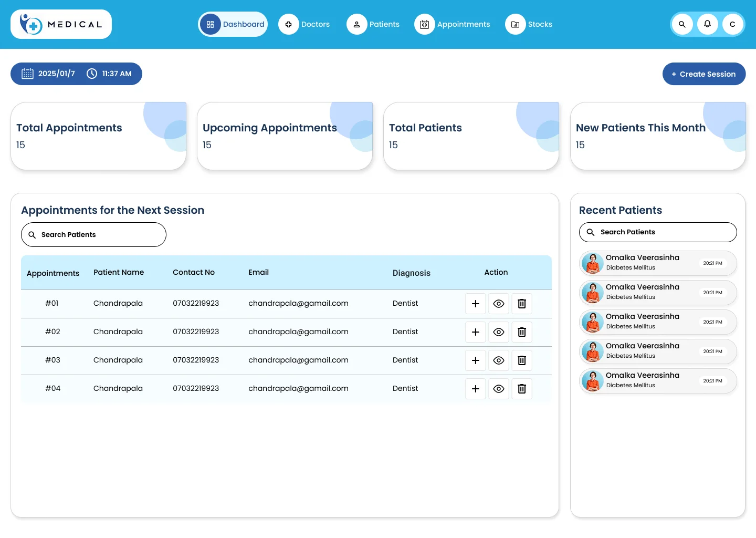View appointment #03 using the eye icon
This screenshot has width=756, height=538.
click(499, 360)
